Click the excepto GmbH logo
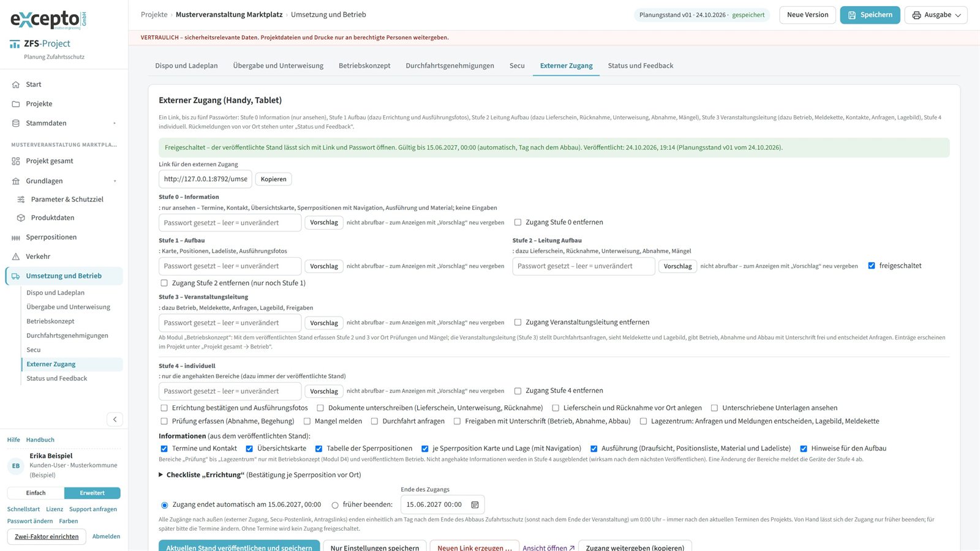The height and width of the screenshot is (551, 980). 48,20
